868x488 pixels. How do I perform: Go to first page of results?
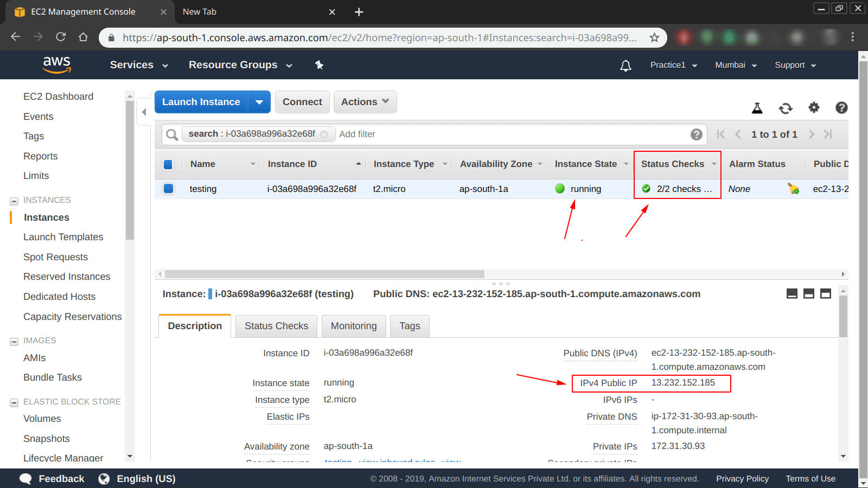point(720,134)
